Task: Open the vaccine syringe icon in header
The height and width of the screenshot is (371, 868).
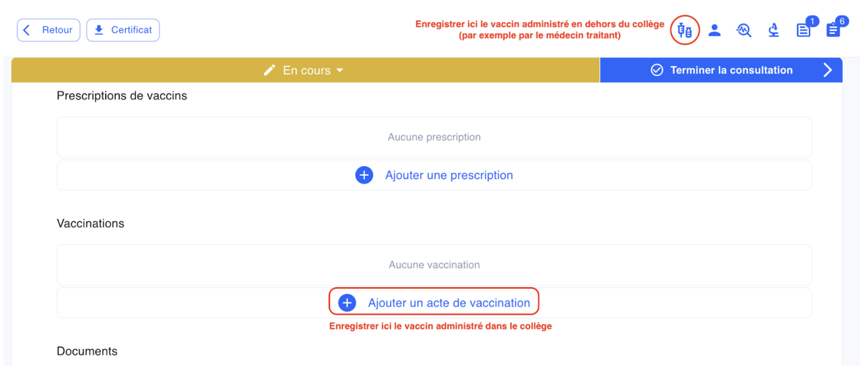Action: [x=684, y=30]
